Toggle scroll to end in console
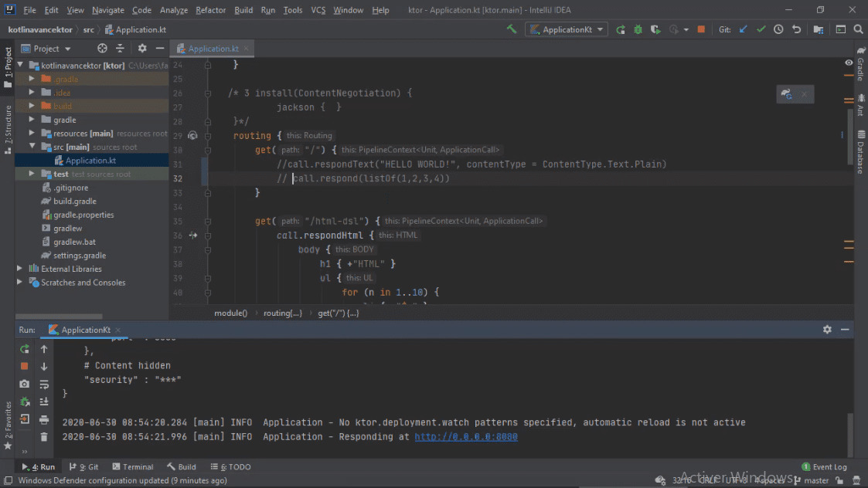Screen dimensions: 868x488 (44, 402)
